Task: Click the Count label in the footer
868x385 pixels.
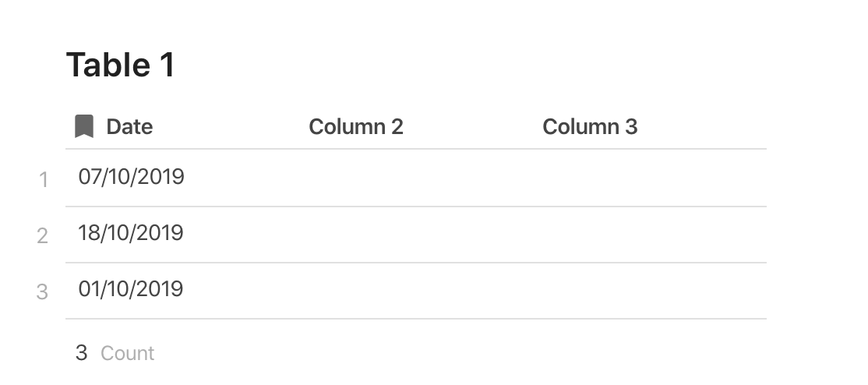Action: tap(127, 353)
